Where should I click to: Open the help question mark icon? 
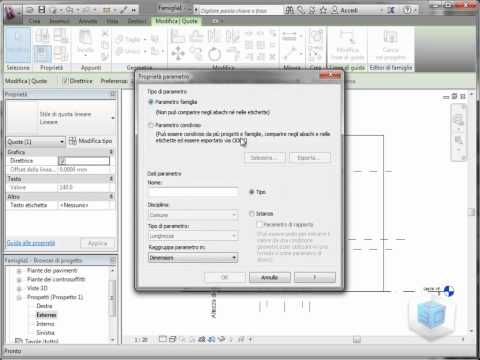pyautogui.click(x=407, y=10)
